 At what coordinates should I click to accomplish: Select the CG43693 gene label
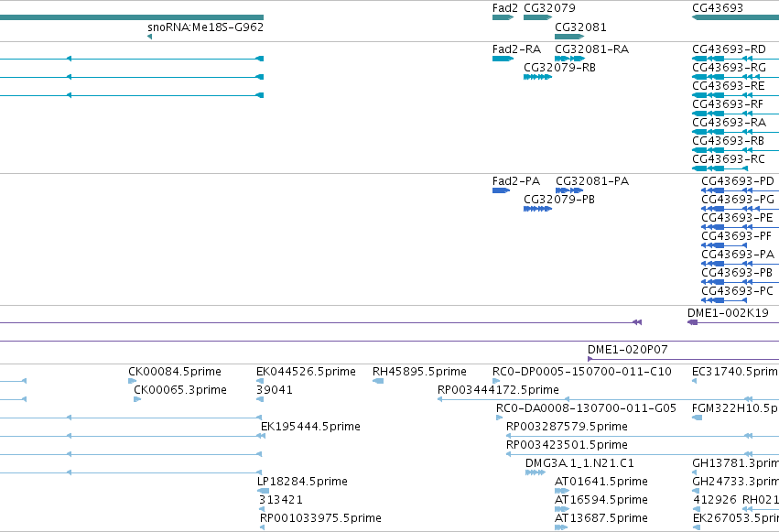(x=718, y=8)
